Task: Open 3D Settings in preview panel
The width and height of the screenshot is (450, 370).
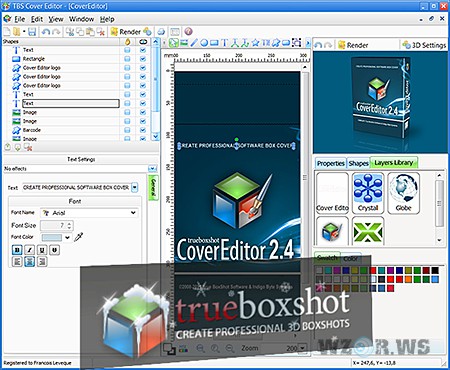Action: click(x=424, y=45)
